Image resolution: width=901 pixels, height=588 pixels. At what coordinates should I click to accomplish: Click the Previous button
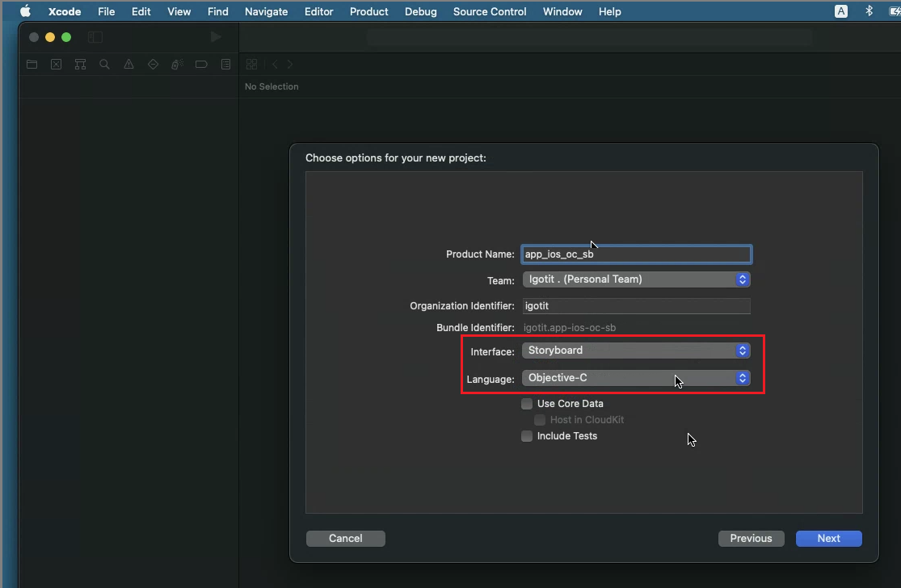pos(751,539)
